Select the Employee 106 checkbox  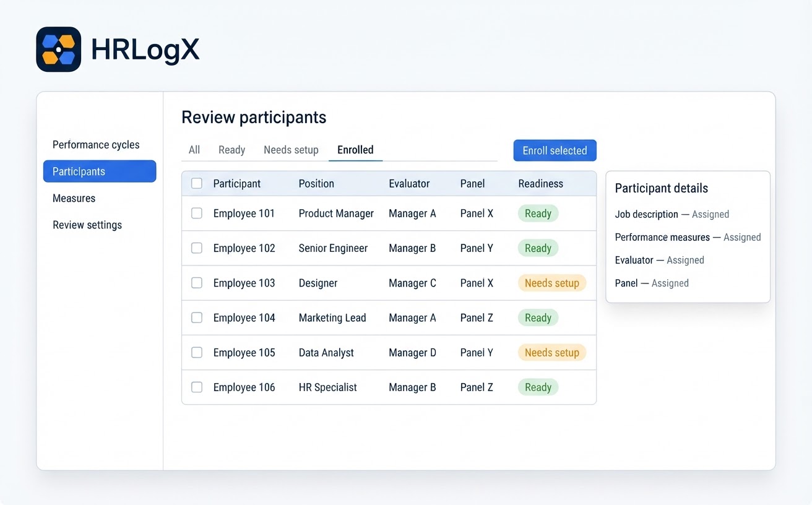197,387
